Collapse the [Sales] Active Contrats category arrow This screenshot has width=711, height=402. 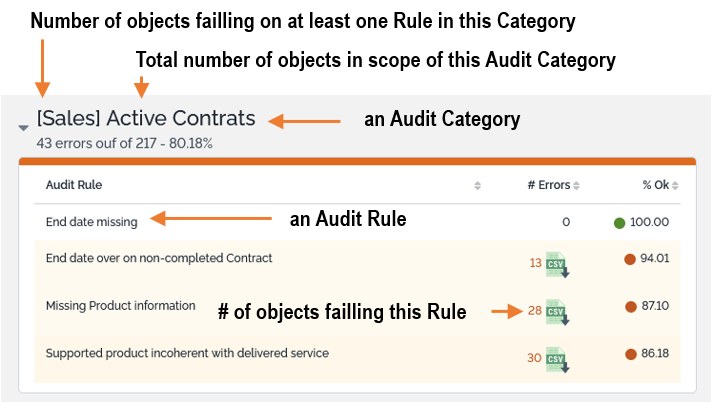point(23,128)
